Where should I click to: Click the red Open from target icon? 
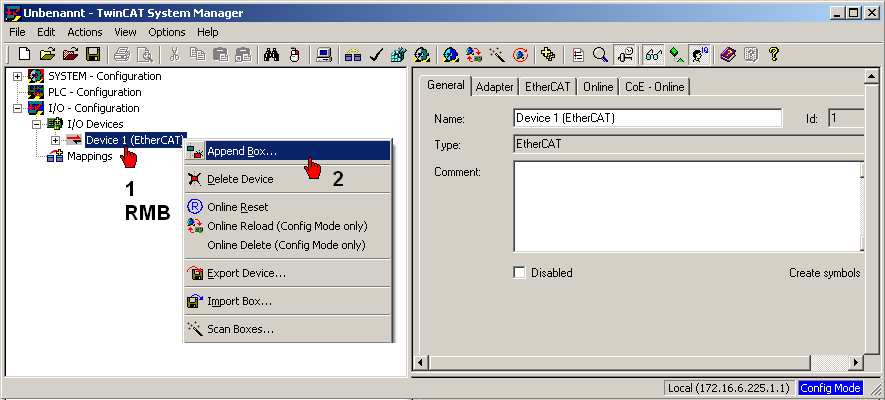pyautogui.click(x=71, y=54)
